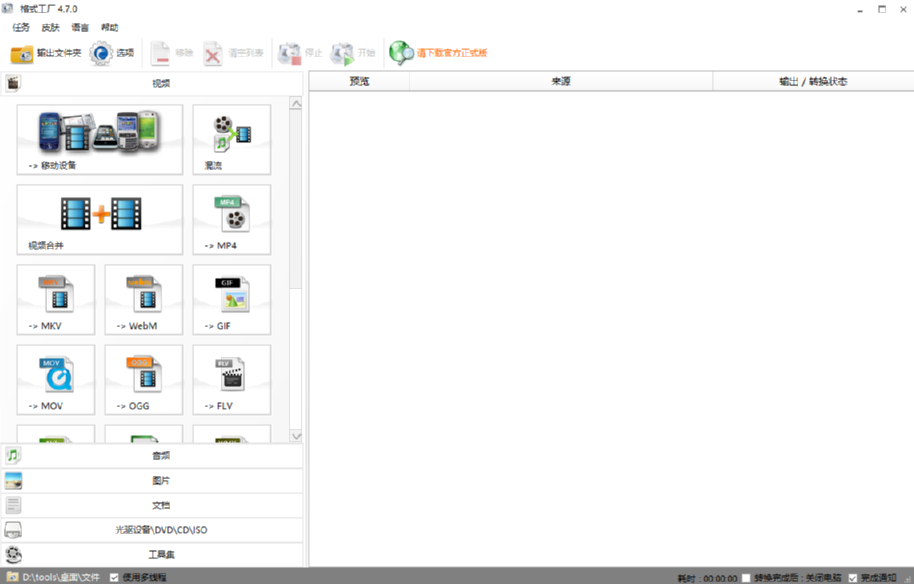The height and width of the screenshot is (584, 914).
Task: Choose the 视频合并 video merge tool
Action: click(x=100, y=220)
